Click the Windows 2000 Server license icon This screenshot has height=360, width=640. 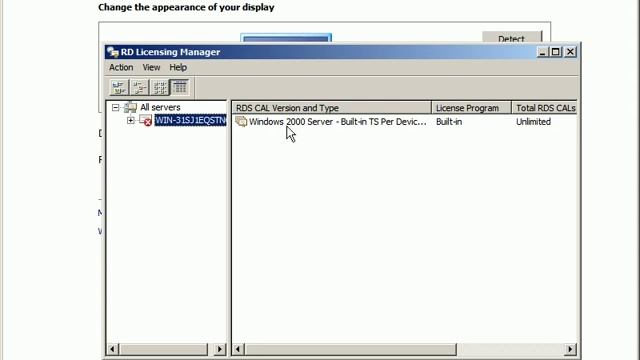click(x=241, y=122)
